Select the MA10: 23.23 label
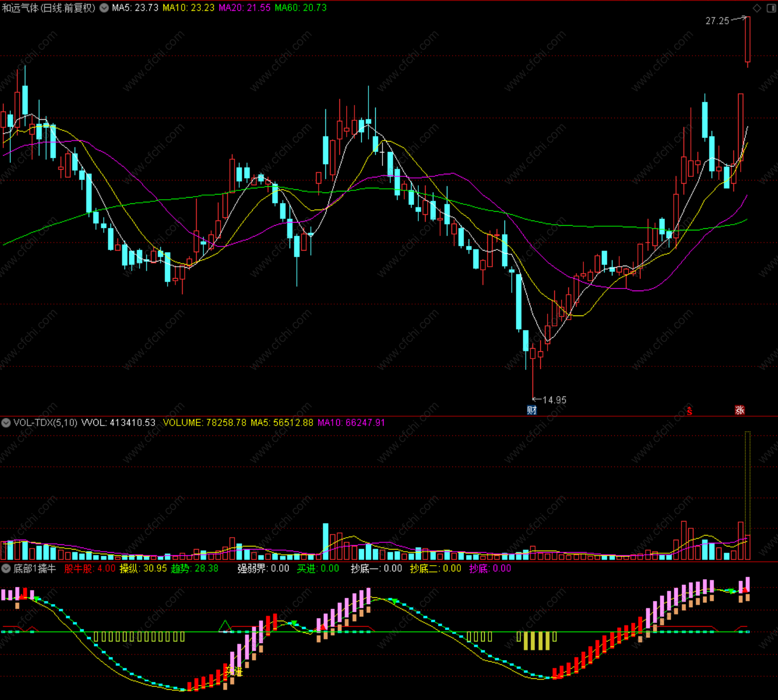This screenshot has width=778, height=700. (x=188, y=8)
